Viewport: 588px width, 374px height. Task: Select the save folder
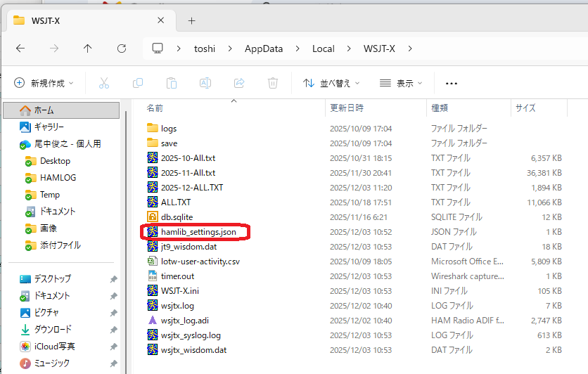pos(169,143)
